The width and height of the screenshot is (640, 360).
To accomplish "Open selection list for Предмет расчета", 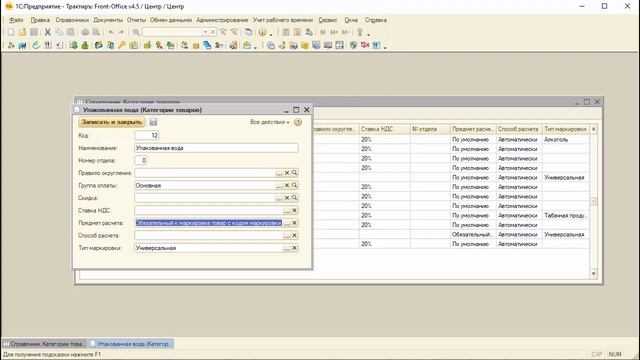I will (x=287, y=223).
